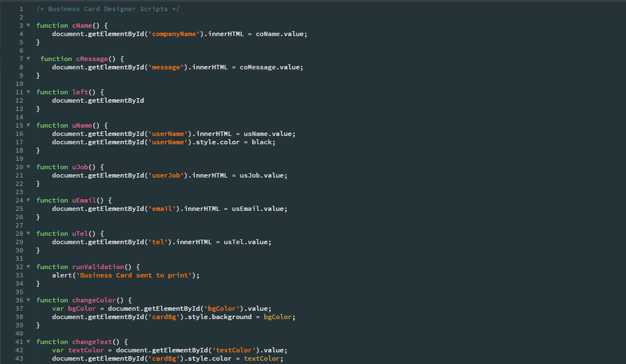Collapse the changeText function fold arrow
626x364 pixels.
coord(28,341)
